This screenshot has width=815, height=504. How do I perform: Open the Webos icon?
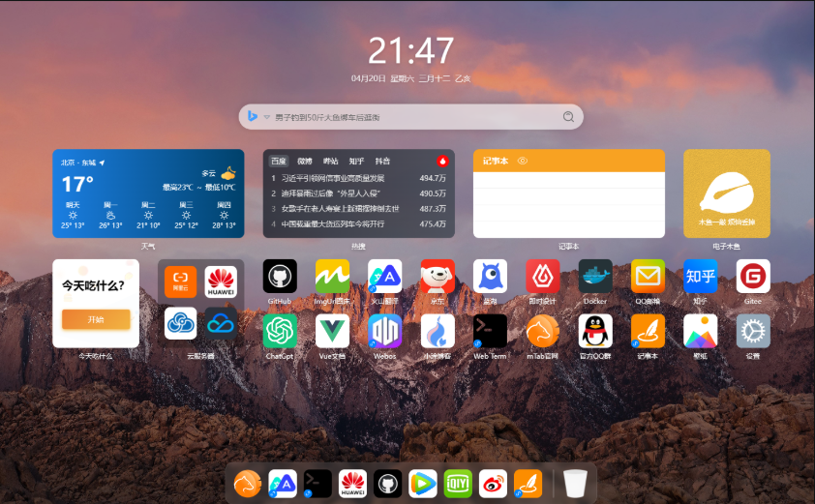pyautogui.click(x=384, y=331)
